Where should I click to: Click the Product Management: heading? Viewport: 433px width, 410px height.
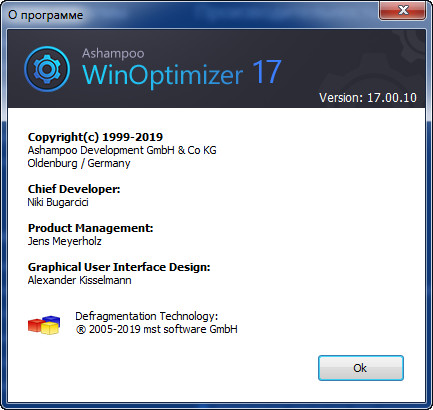(x=90, y=228)
